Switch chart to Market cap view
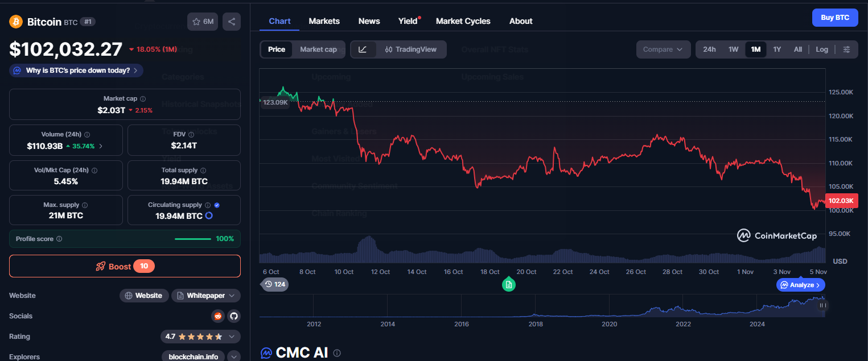This screenshot has height=361, width=868. tap(318, 49)
